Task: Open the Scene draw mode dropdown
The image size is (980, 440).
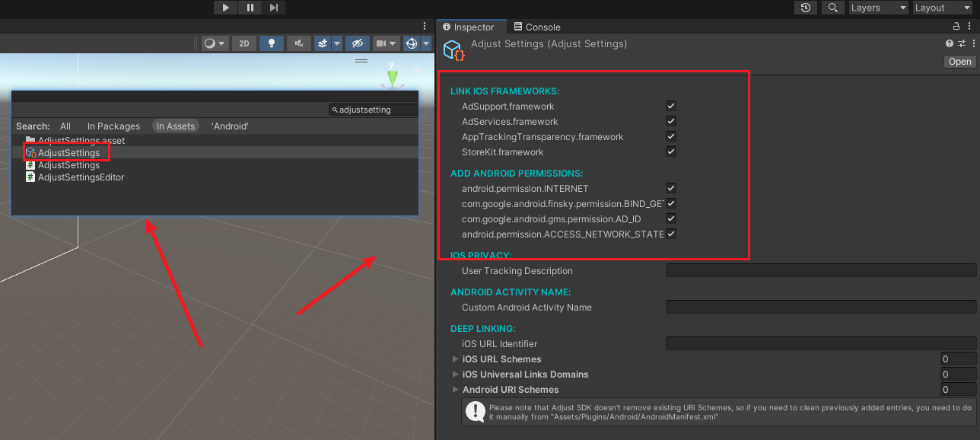Action: coord(215,43)
